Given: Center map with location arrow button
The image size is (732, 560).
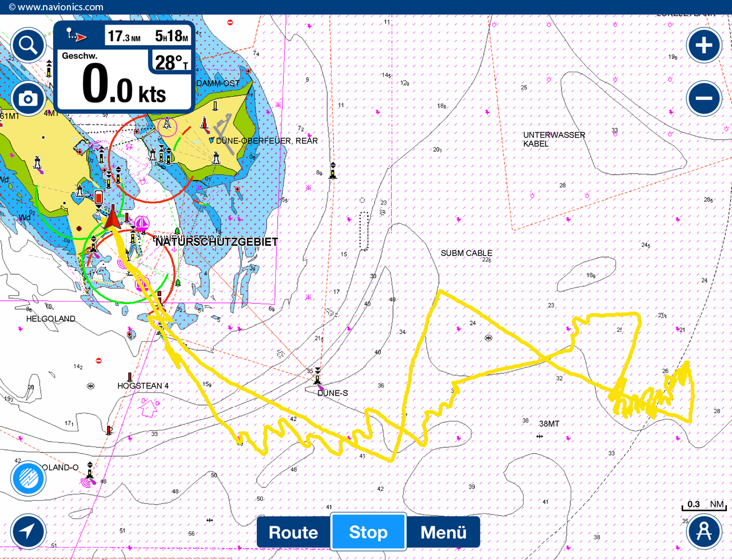Looking at the screenshot, I should point(28,531).
